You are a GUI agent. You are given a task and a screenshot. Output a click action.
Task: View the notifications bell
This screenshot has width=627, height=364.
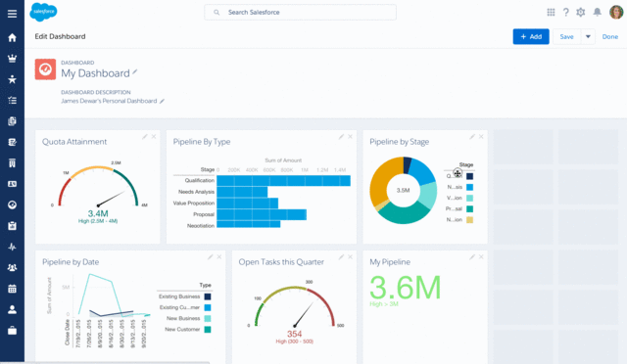point(597,12)
